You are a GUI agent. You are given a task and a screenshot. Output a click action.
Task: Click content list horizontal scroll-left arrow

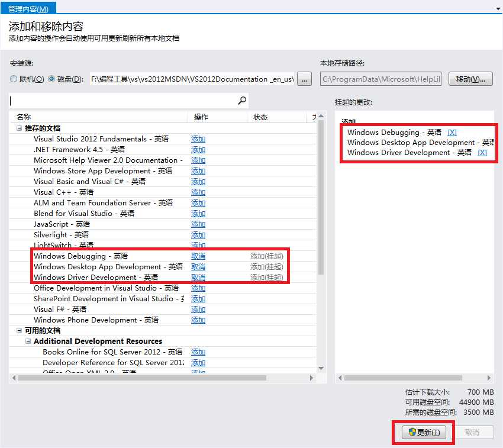[x=14, y=378]
